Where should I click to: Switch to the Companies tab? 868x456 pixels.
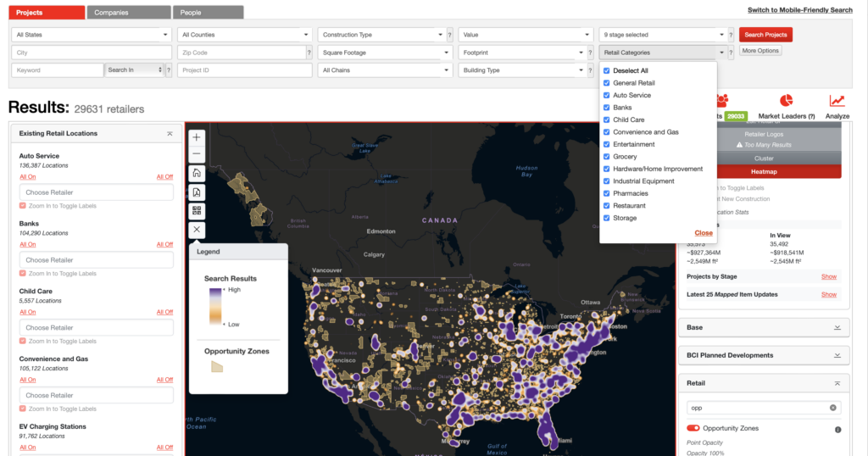click(129, 12)
